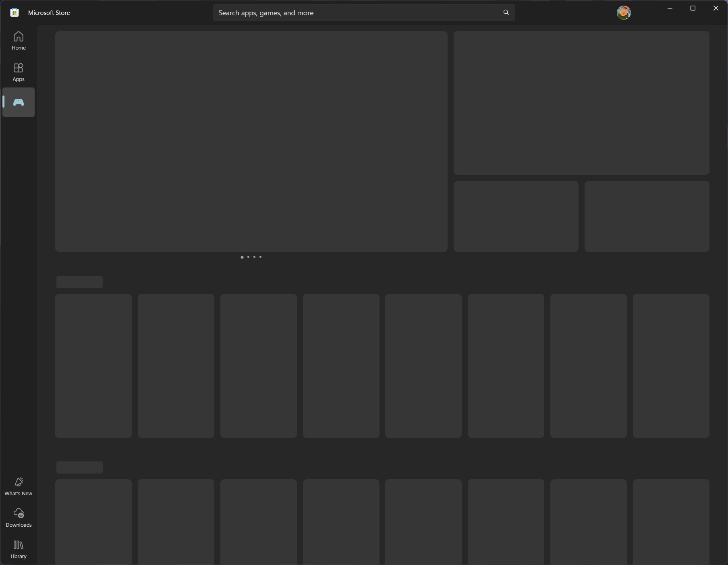728x565 pixels.
Task: Open the last card in the first row
Action: (671, 366)
